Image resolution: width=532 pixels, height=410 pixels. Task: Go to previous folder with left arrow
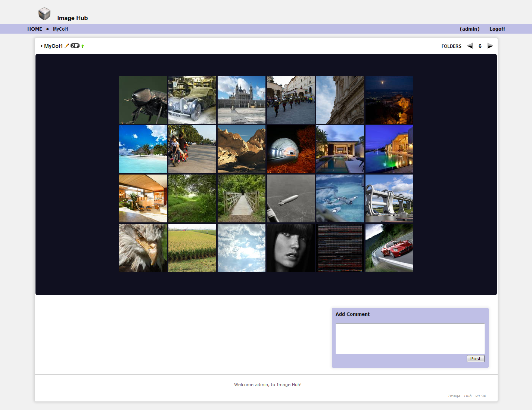(x=470, y=46)
